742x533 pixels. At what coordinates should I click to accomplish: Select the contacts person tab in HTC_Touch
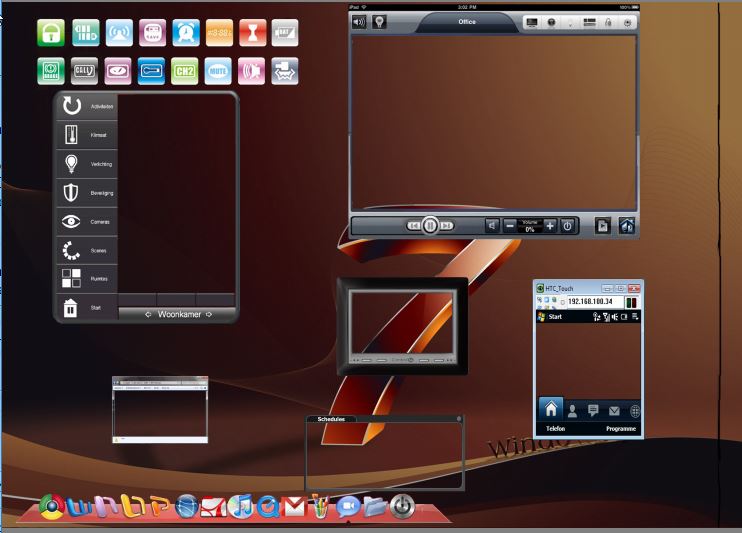click(572, 411)
